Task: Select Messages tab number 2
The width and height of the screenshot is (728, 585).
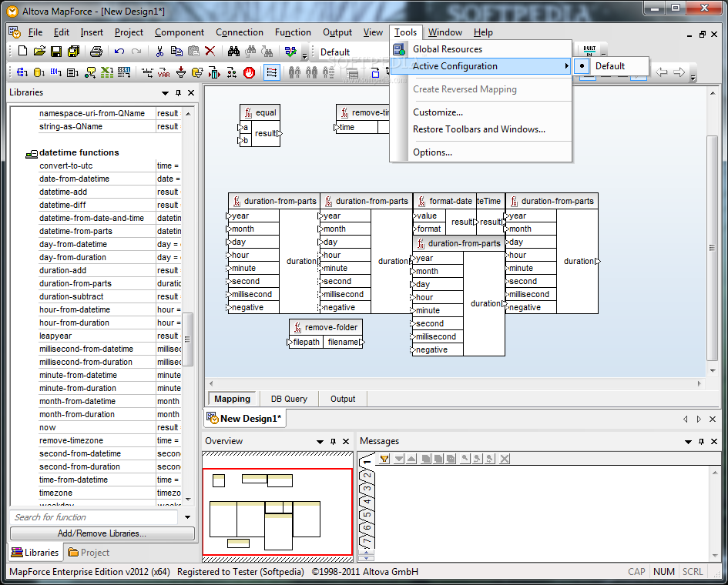Action: coord(367,476)
